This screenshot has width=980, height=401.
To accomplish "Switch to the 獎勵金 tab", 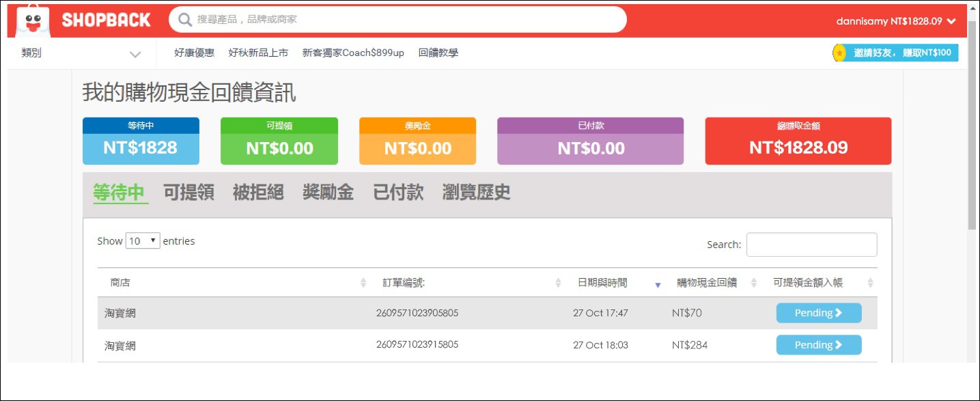I will coord(328,193).
